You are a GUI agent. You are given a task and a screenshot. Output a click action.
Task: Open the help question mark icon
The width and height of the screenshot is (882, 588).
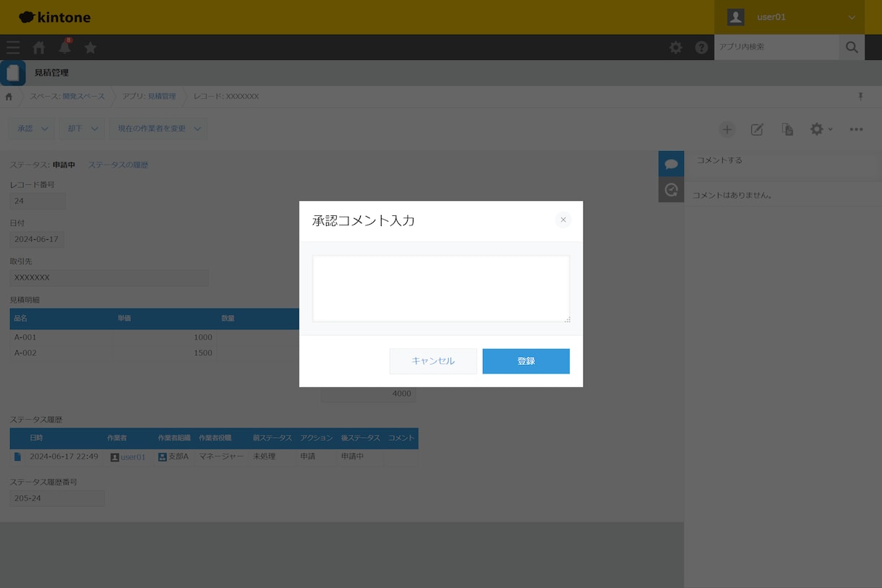pos(701,48)
